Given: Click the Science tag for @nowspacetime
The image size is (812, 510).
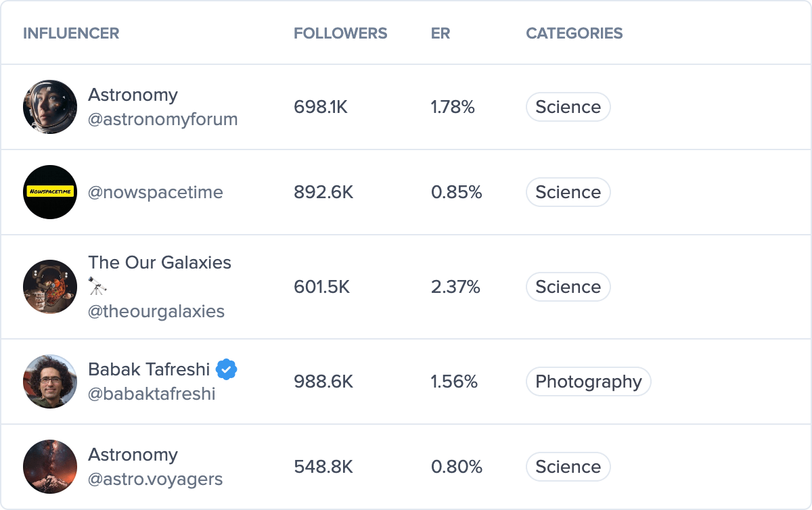Looking at the screenshot, I should point(568,192).
